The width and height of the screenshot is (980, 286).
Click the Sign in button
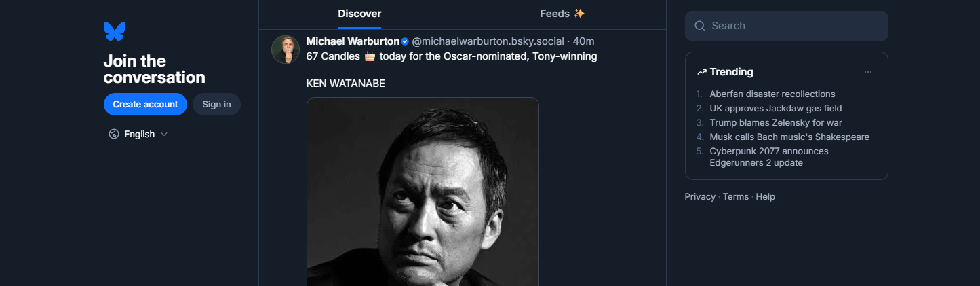216,104
